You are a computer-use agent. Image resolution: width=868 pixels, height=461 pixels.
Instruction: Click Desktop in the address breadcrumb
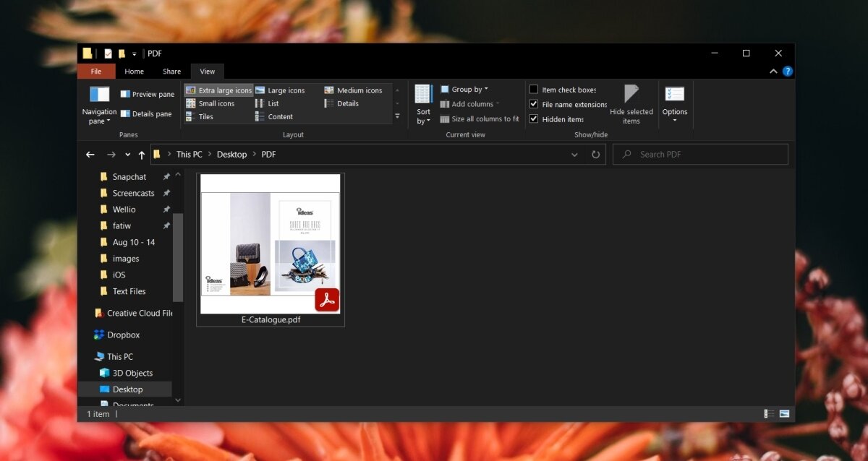(x=231, y=155)
